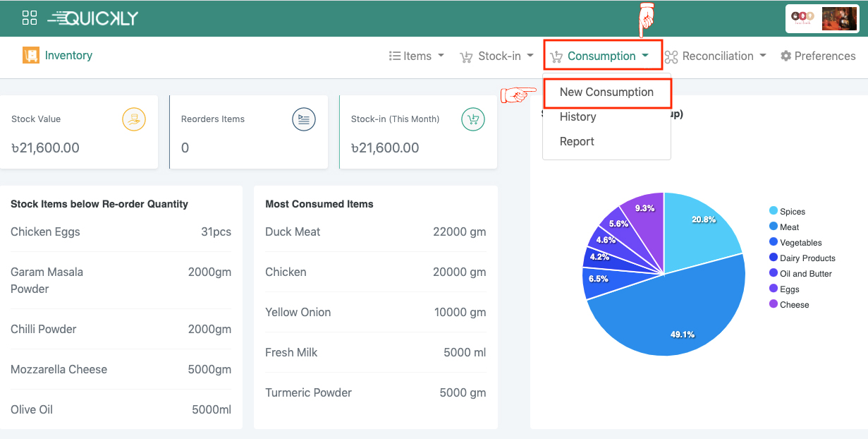The width and height of the screenshot is (868, 439).
Task: Click the orange Inventory module icon
Action: (x=30, y=56)
